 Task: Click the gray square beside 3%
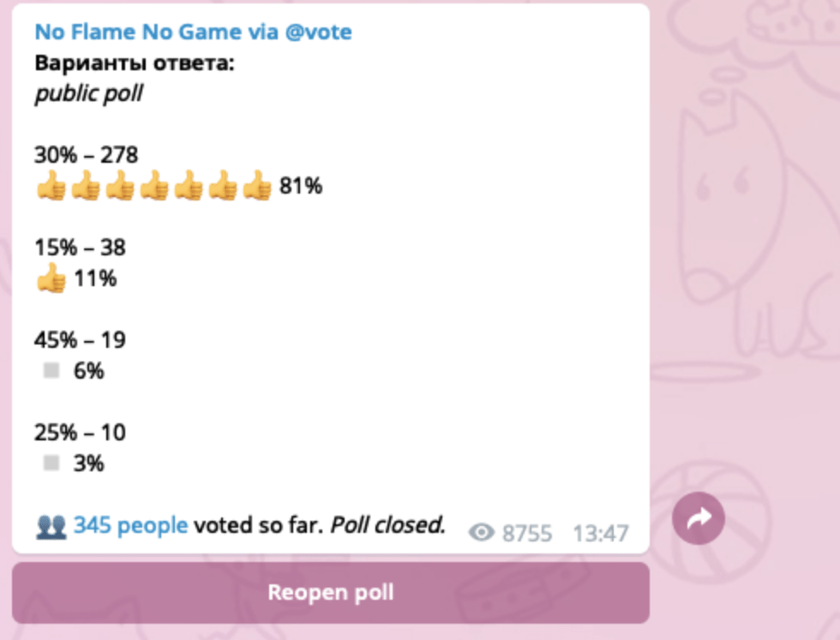51,464
